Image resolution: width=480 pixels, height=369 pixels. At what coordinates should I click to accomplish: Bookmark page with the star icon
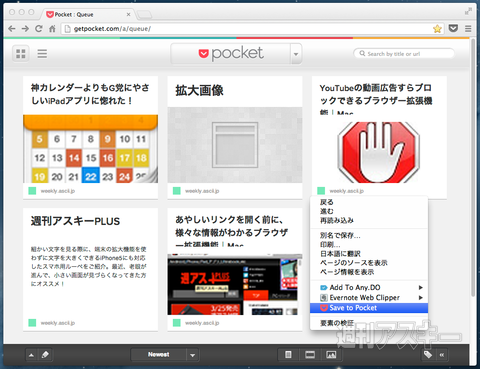tap(437, 29)
